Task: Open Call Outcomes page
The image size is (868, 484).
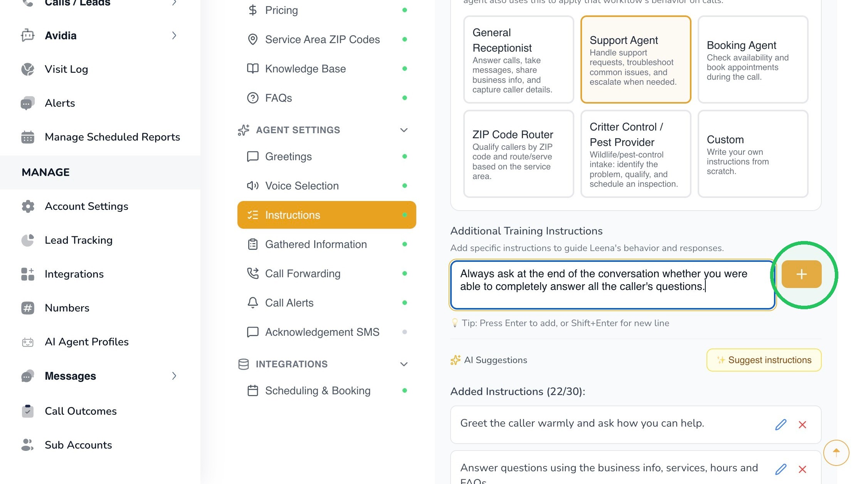Action: (81, 411)
